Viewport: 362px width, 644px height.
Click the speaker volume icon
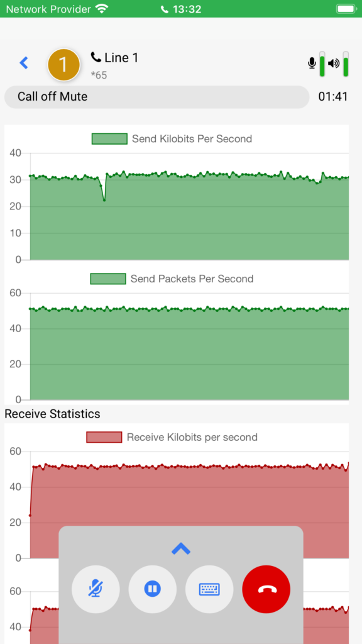(334, 64)
